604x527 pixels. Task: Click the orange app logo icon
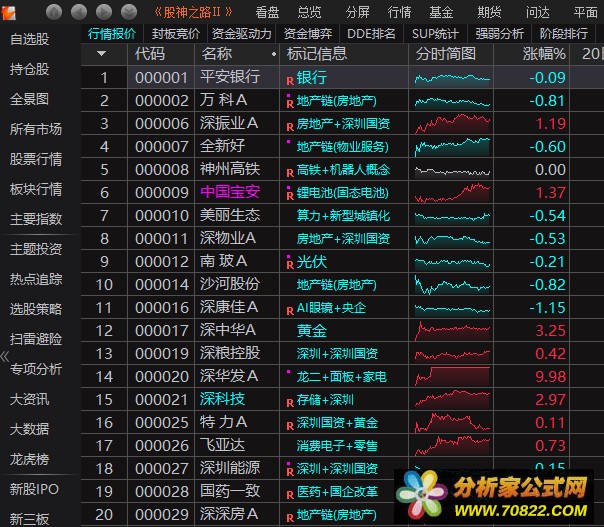[8, 12]
